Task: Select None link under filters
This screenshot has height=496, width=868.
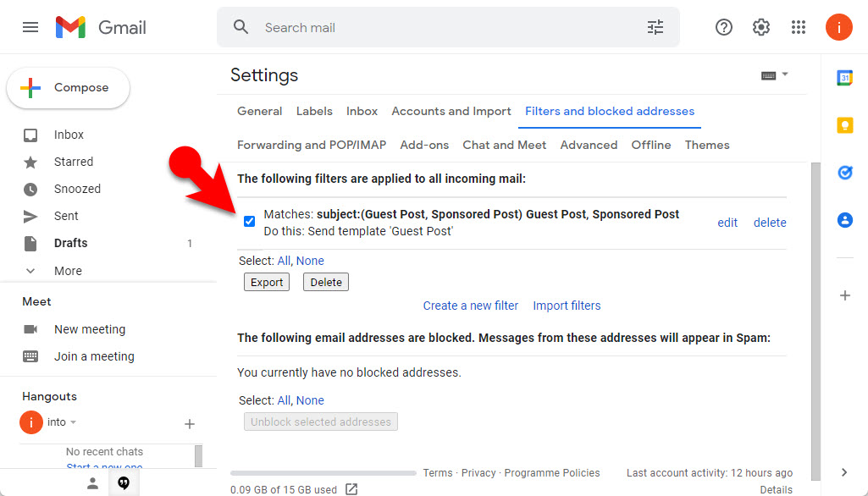Action: (x=310, y=261)
